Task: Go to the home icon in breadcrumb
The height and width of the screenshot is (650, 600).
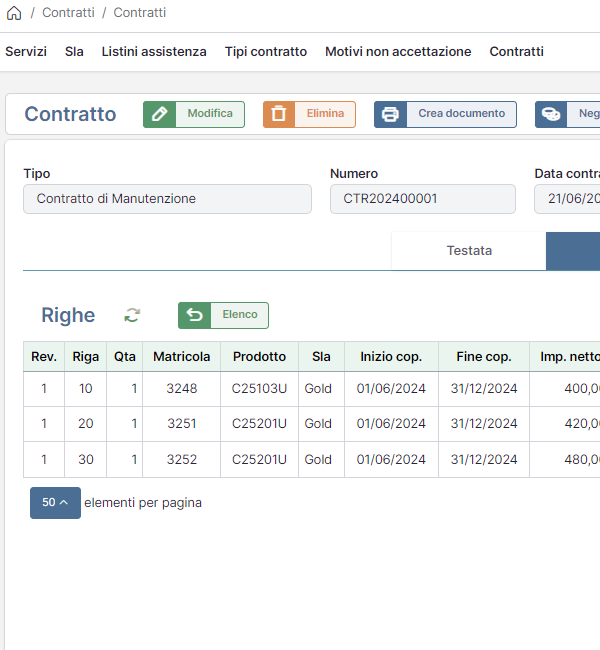Action: click(x=14, y=13)
